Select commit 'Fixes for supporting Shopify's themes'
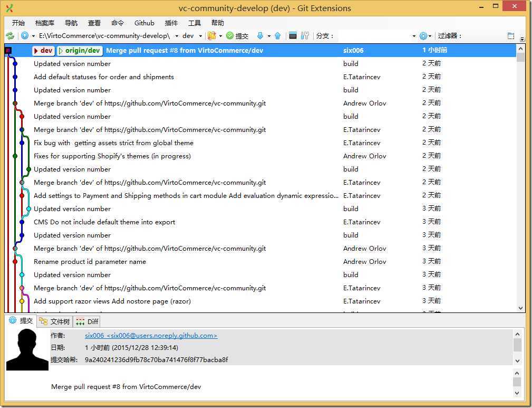 pos(261,156)
